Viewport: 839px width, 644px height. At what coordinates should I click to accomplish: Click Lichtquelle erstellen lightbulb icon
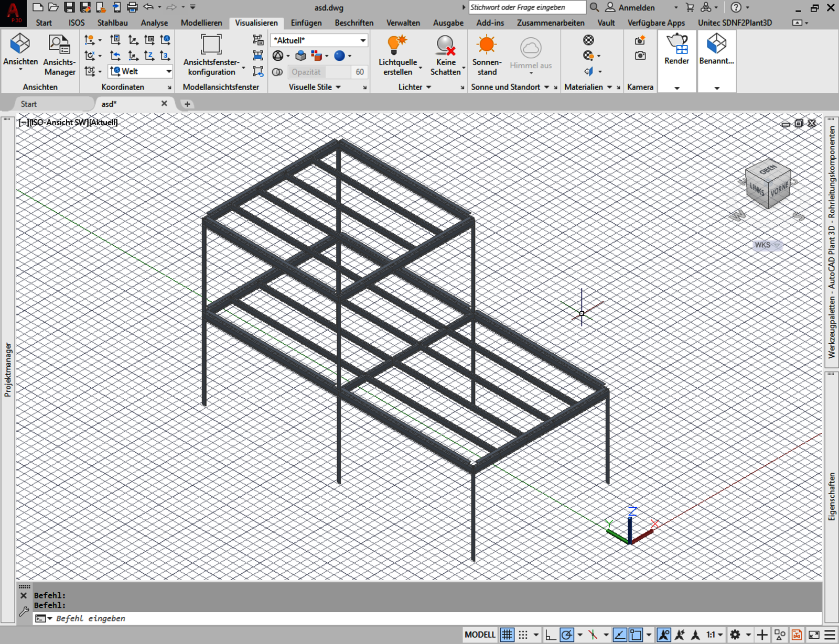pyautogui.click(x=397, y=45)
